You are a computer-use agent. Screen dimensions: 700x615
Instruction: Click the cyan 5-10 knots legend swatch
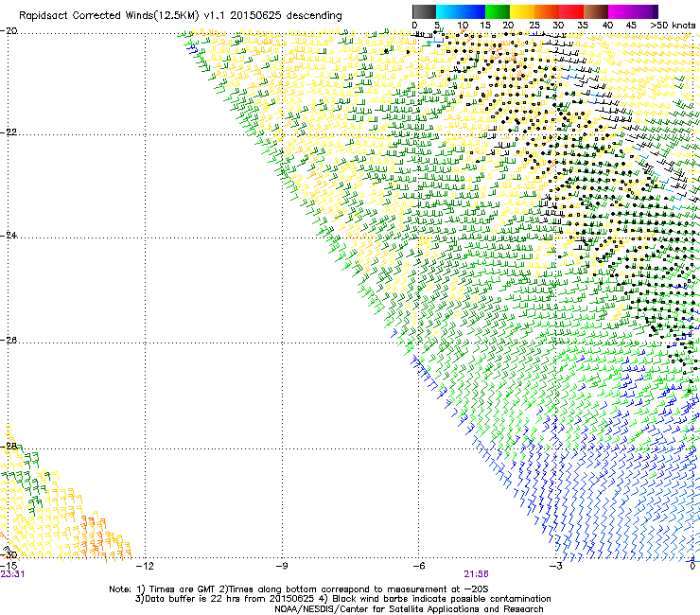coord(448,11)
